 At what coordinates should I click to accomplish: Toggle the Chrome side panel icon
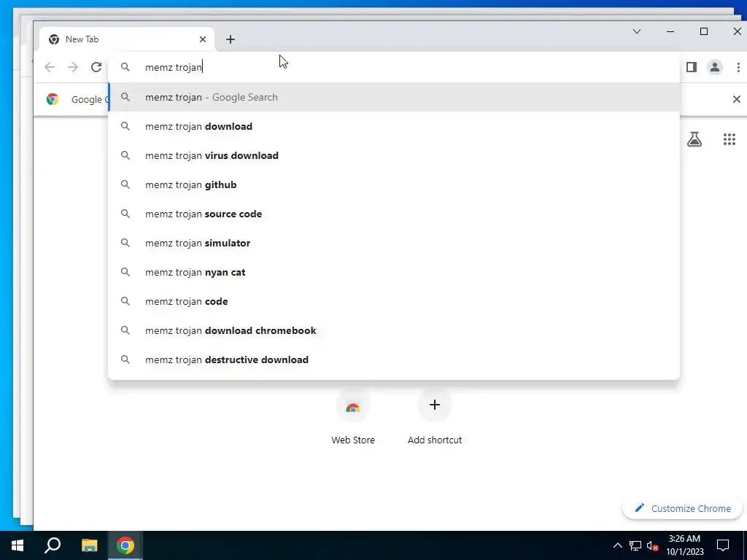coord(692,67)
